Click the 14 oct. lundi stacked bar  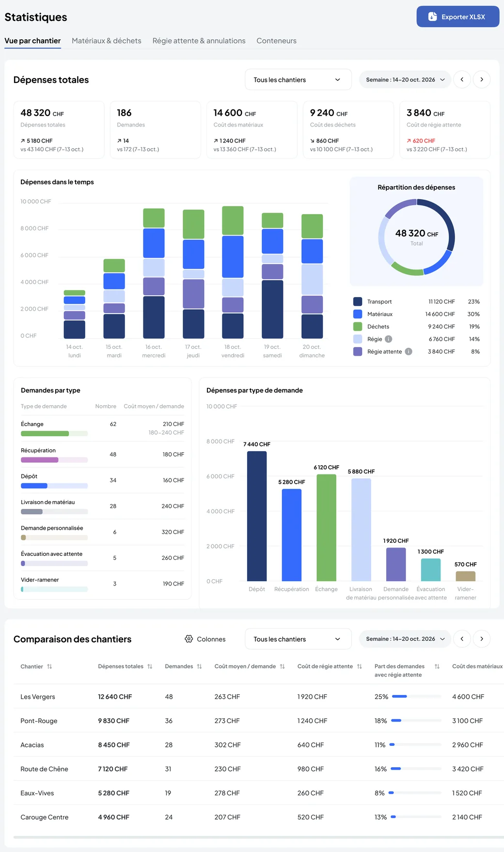point(75,314)
